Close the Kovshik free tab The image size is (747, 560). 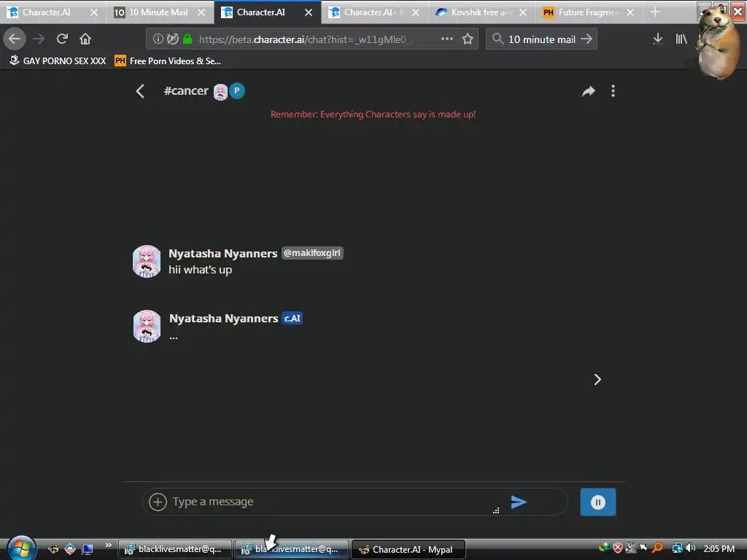click(523, 12)
